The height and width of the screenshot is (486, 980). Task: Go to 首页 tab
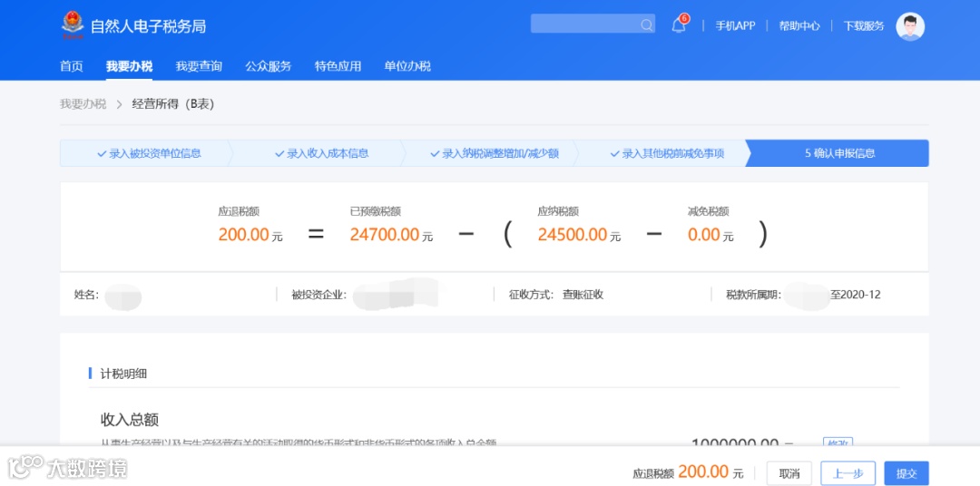click(72, 66)
